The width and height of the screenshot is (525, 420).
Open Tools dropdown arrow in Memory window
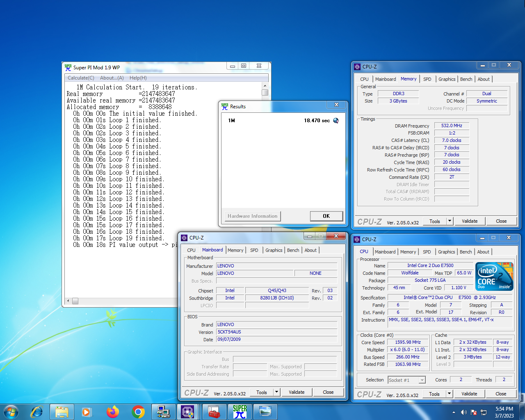point(450,221)
